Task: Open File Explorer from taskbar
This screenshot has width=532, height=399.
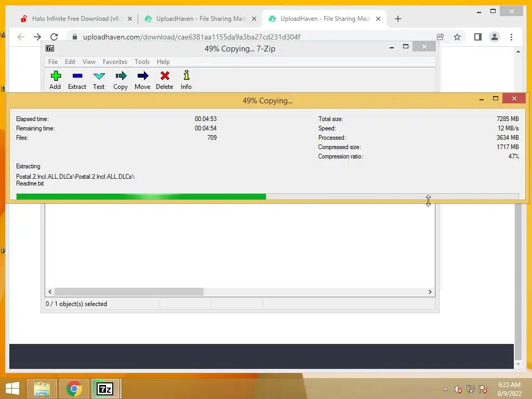Action: point(42,389)
